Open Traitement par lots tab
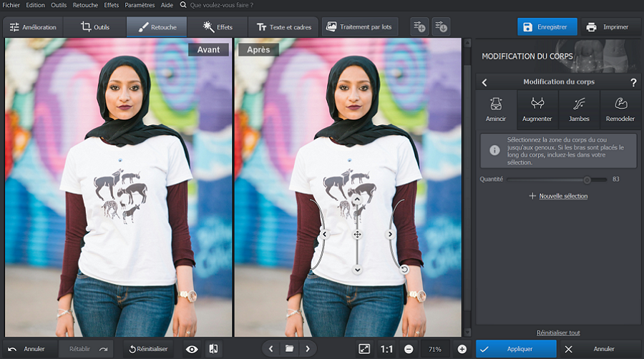Viewport: 644px width, 359px height. click(360, 27)
